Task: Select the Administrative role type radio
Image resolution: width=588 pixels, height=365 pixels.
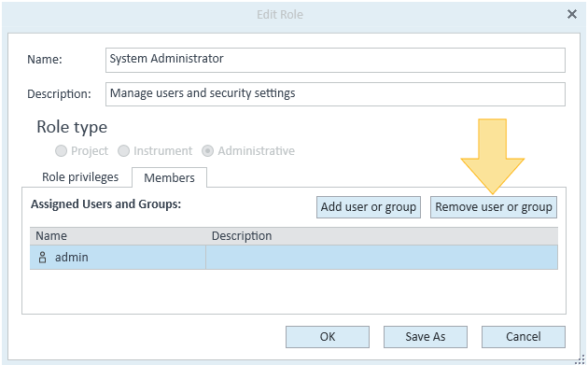Action: 207,151
